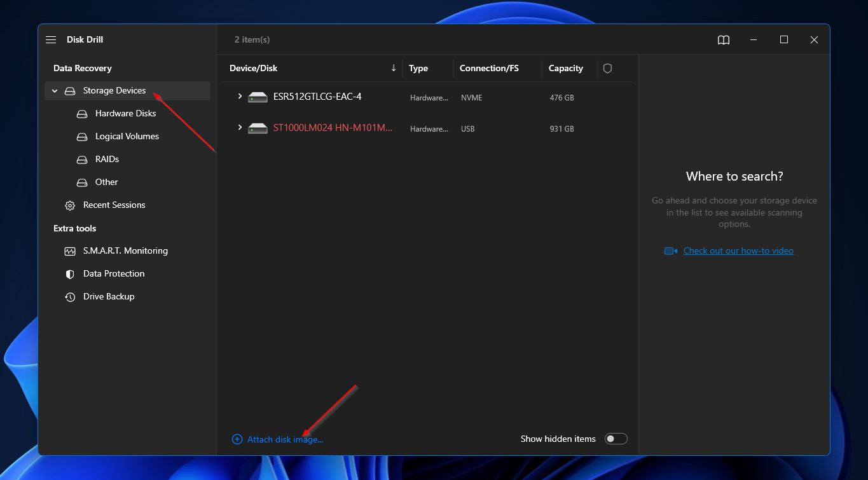868x480 pixels.
Task: Click the video camera icon near how-to link
Action: pos(671,250)
